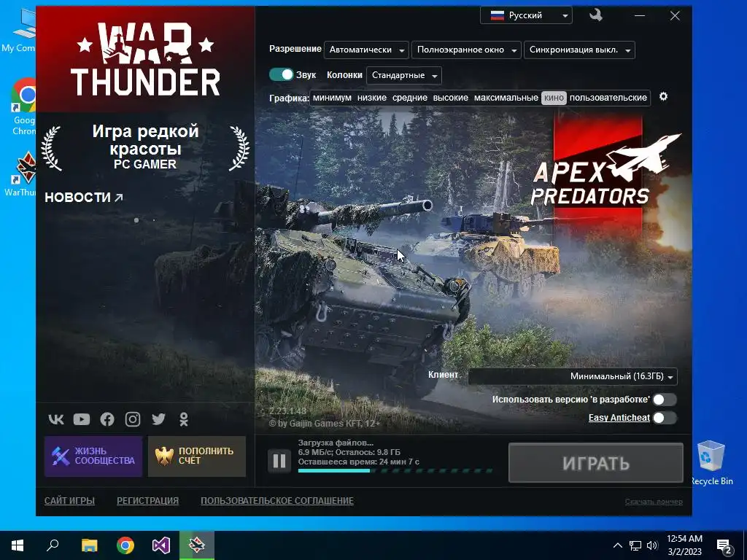Image resolution: width=747 pixels, height=560 pixels.
Task: Click the ИГРАТЬ play button
Action: (x=596, y=463)
